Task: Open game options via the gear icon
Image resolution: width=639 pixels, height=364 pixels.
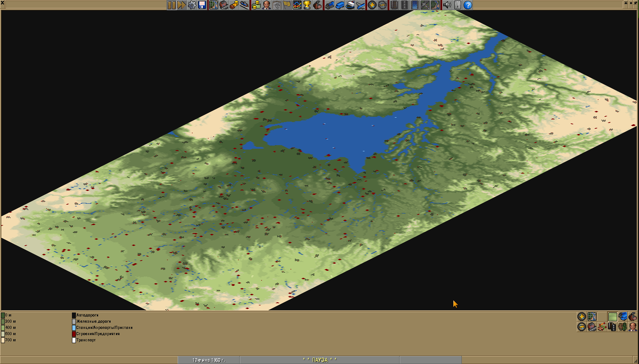Action: tap(192, 5)
